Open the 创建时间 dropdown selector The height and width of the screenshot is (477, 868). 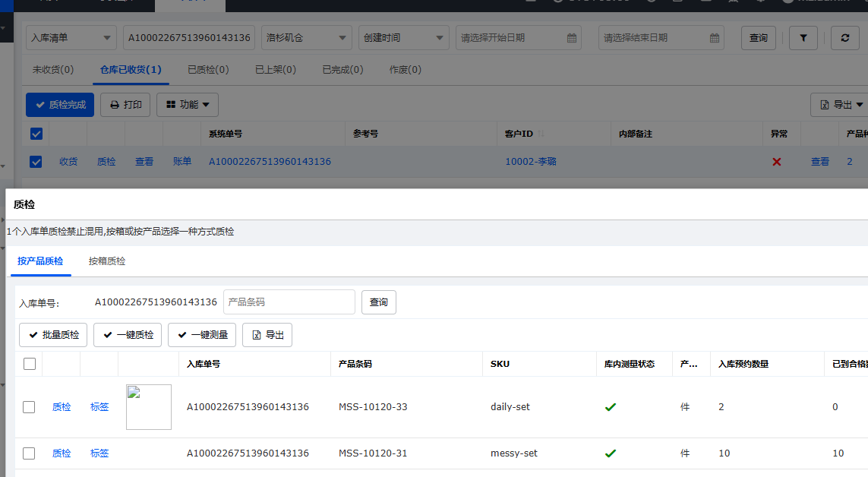(403, 37)
